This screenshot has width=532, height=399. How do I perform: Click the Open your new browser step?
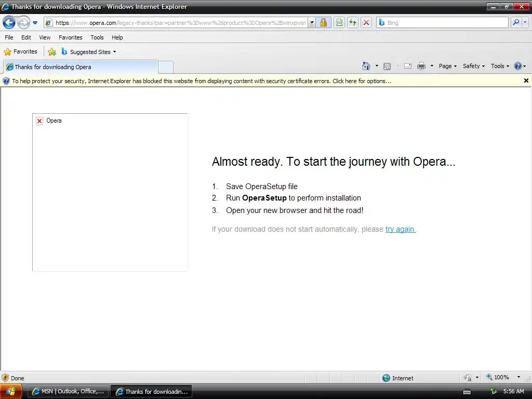295,210
